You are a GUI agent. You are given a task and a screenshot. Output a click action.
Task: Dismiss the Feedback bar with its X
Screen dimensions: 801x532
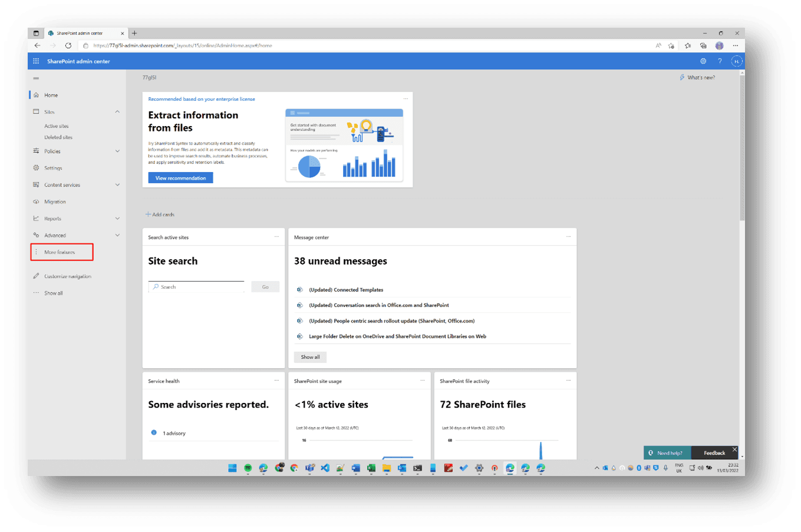(734, 450)
